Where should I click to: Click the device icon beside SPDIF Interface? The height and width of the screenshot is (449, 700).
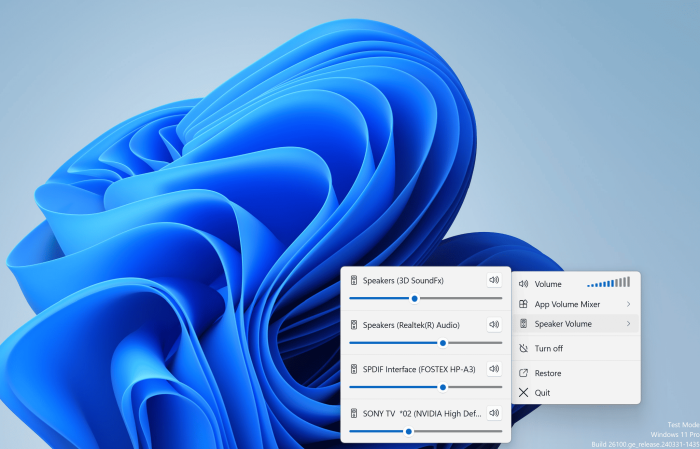(354, 369)
